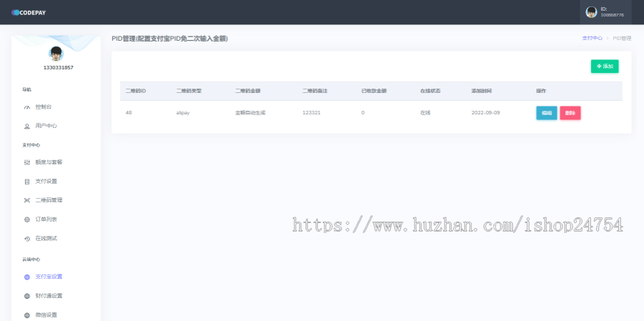The image size is (644, 321).
Task: Click the date cell 2022-09-09
Action: (485, 112)
